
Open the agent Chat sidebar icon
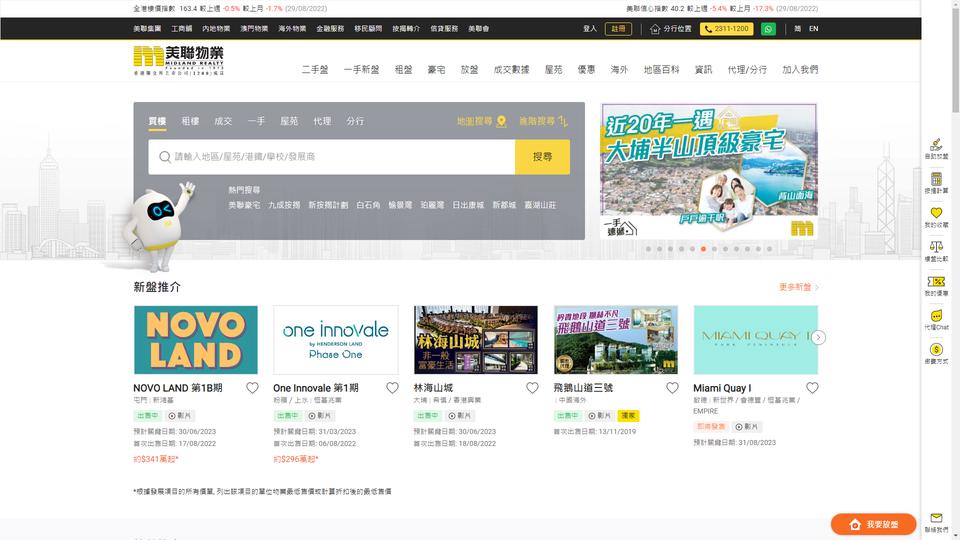coord(936,320)
